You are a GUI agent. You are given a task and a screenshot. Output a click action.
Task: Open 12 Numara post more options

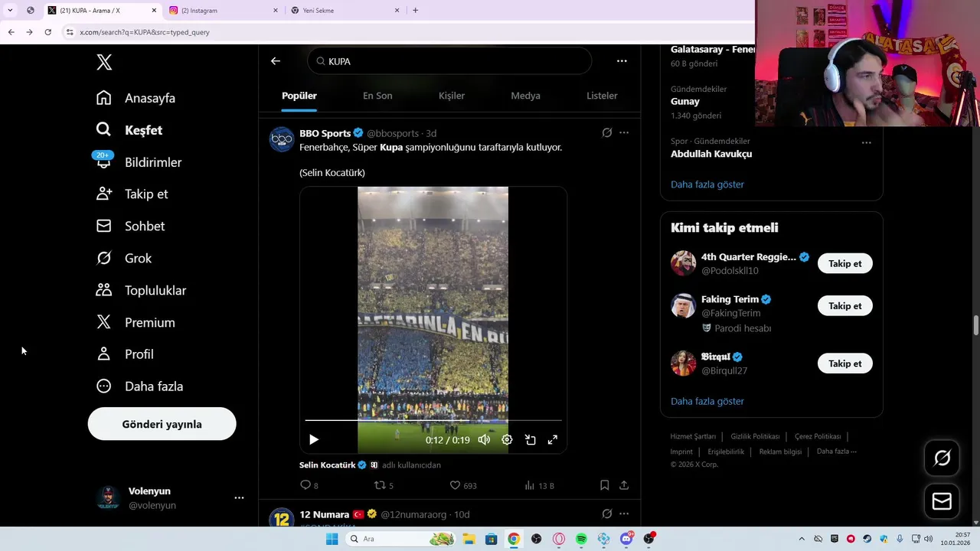click(x=624, y=514)
